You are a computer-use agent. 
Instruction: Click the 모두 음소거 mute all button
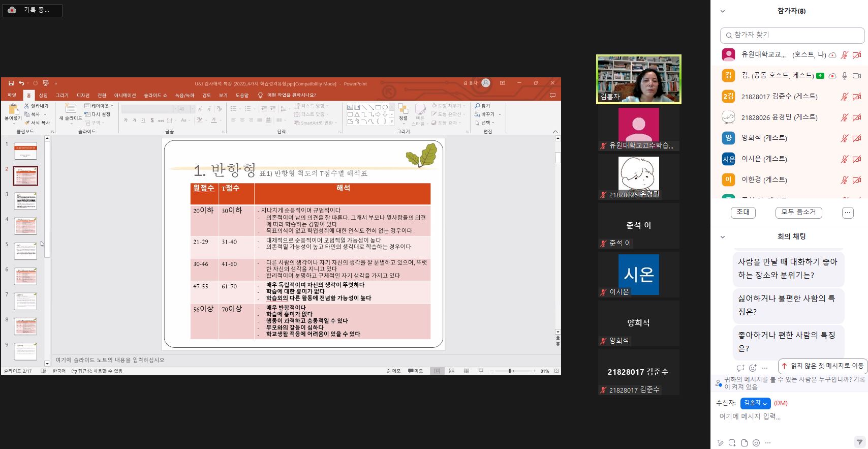798,213
